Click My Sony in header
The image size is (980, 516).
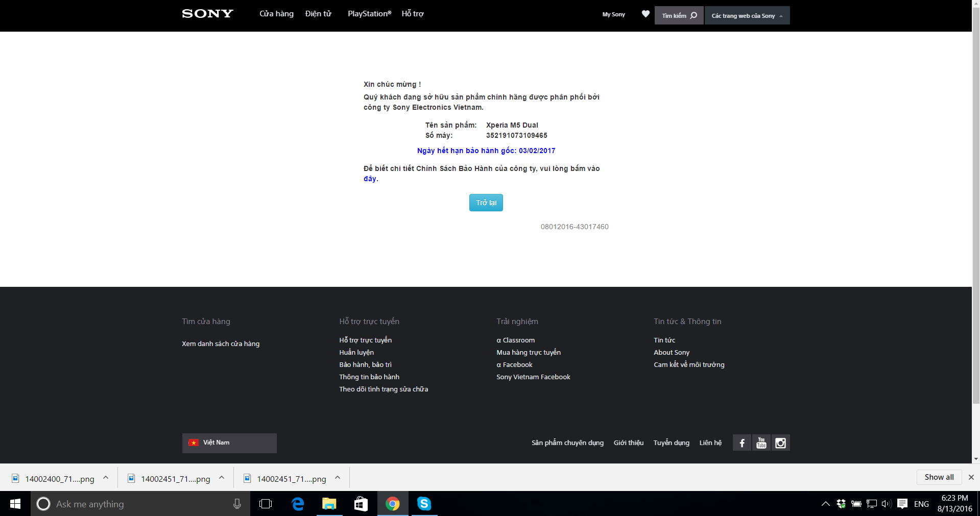pyautogui.click(x=613, y=14)
